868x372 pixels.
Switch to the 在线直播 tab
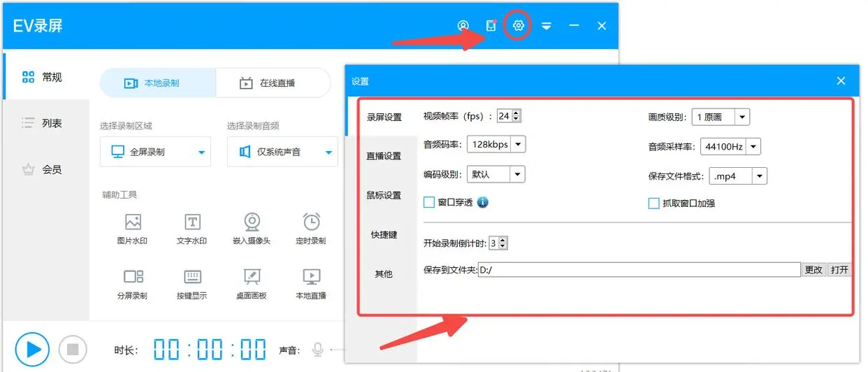(273, 83)
